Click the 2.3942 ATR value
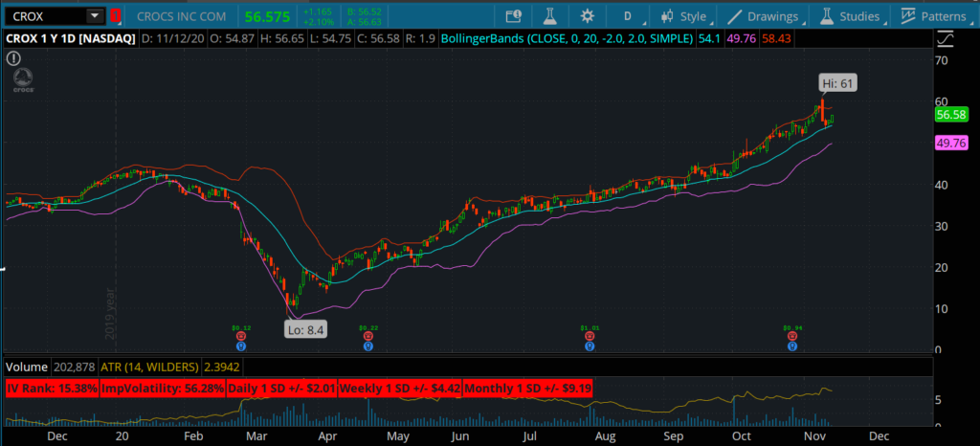The width and height of the screenshot is (980, 446). [x=221, y=368]
